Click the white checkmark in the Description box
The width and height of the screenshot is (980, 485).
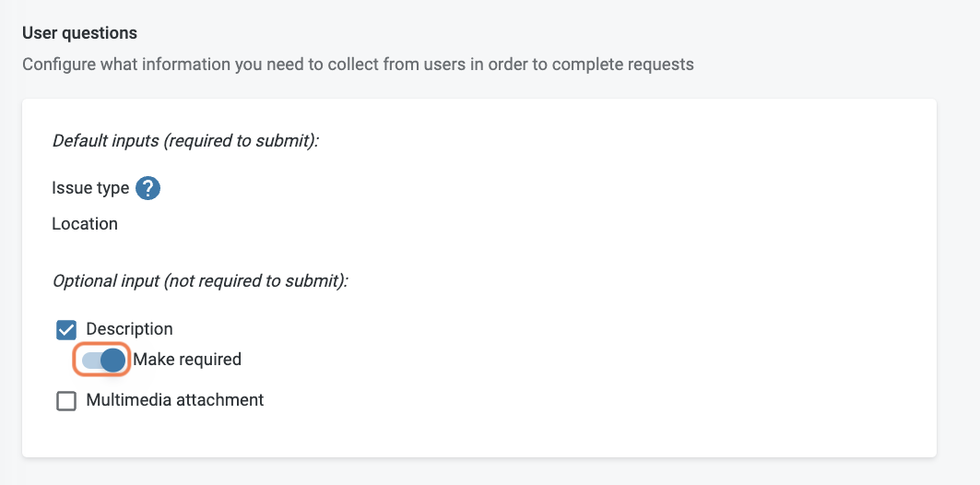tap(66, 330)
